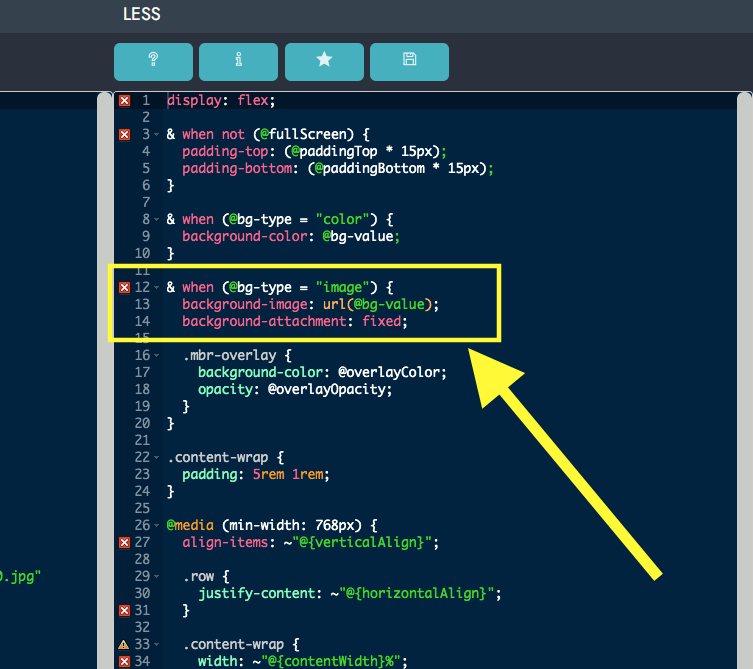Click '@overlayColor' on line 17

[390, 372]
